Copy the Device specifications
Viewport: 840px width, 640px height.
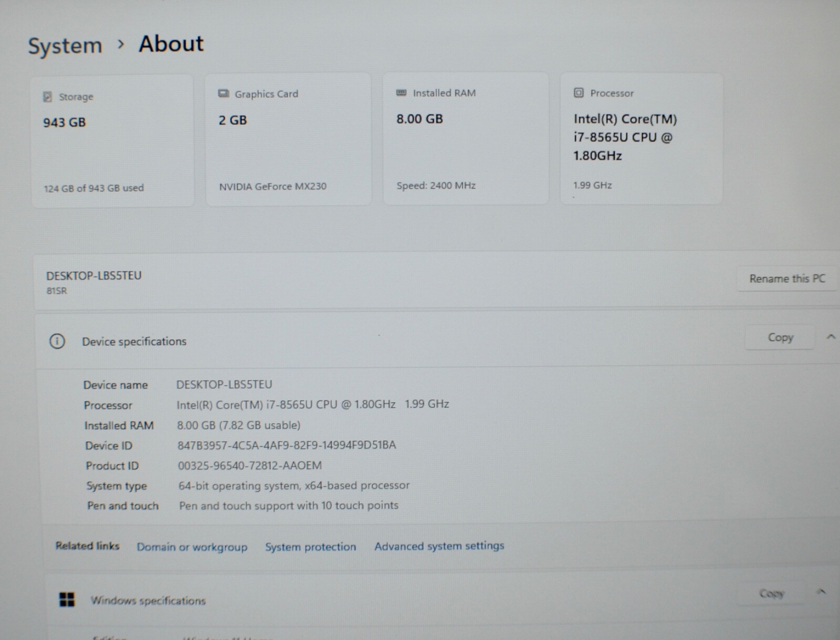(x=780, y=337)
